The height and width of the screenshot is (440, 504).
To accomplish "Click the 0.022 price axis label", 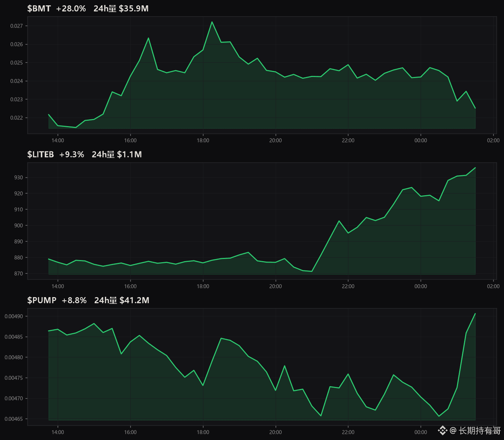I will pos(16,118).
